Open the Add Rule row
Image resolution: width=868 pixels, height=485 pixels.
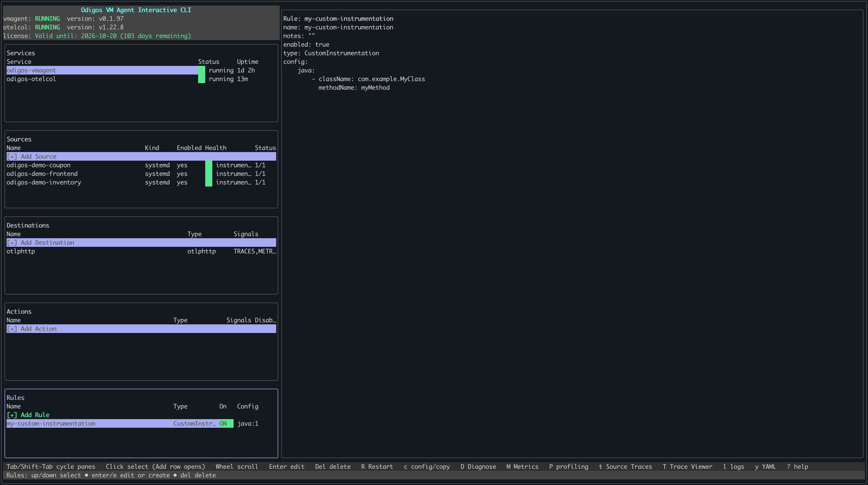click(28, 415)
